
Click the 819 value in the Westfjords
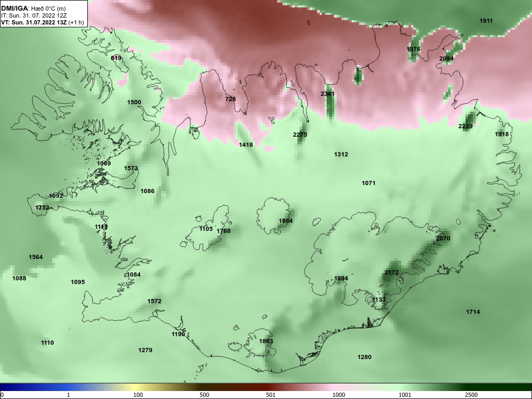tap(116, 58)
